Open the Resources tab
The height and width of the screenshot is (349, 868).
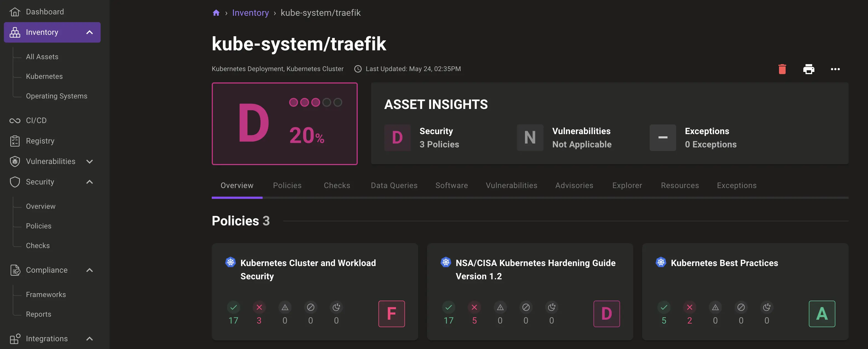pyautogui.click(x=680, y=186)
